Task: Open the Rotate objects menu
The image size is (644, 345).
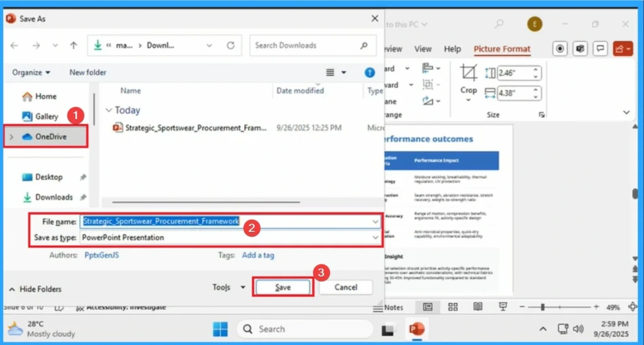Action: pyautogui.click(x=431, y=101)
